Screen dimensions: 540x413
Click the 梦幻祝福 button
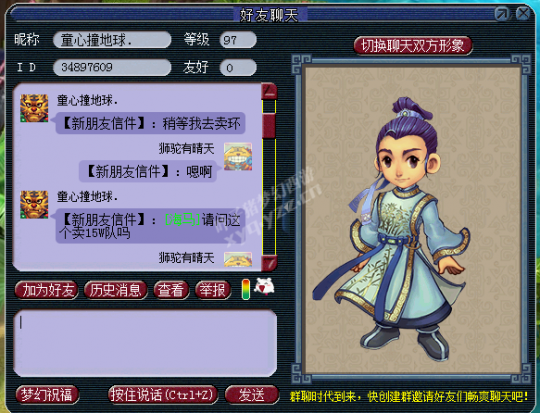[47, 394]
